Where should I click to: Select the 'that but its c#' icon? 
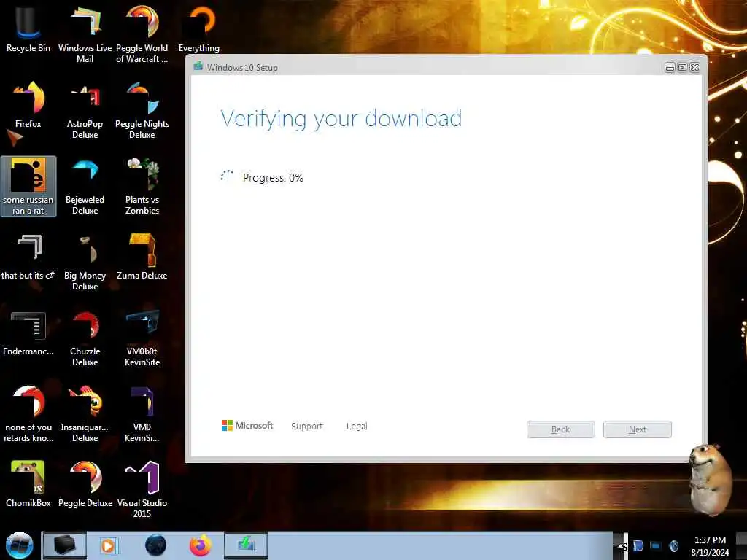(x=28, y=257)
